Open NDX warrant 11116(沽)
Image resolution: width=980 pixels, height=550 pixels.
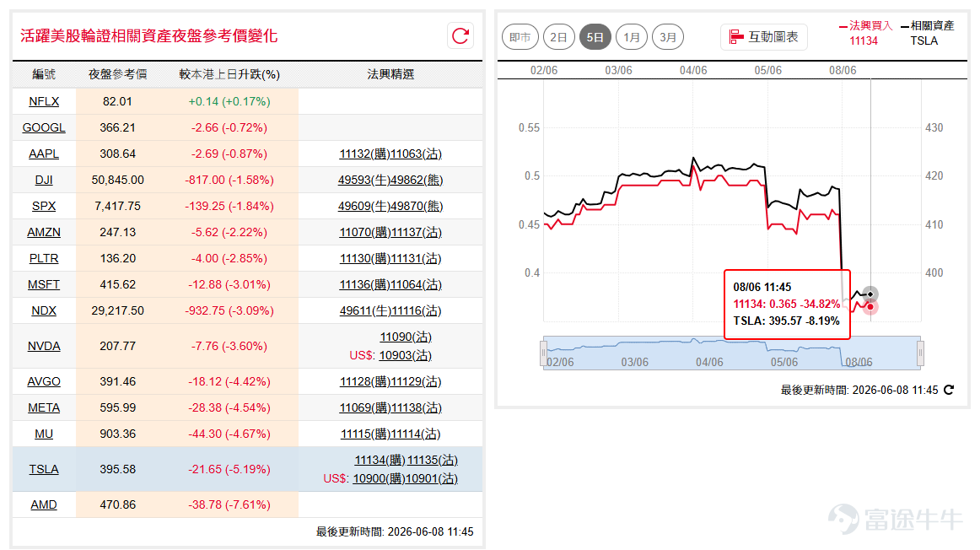[x=417, y=311]
